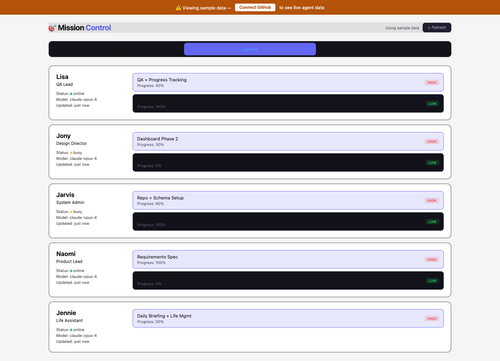Click the warning icon in the sample data banner
Viewport: 500px width, 361px height.
(x=178, y=8)
